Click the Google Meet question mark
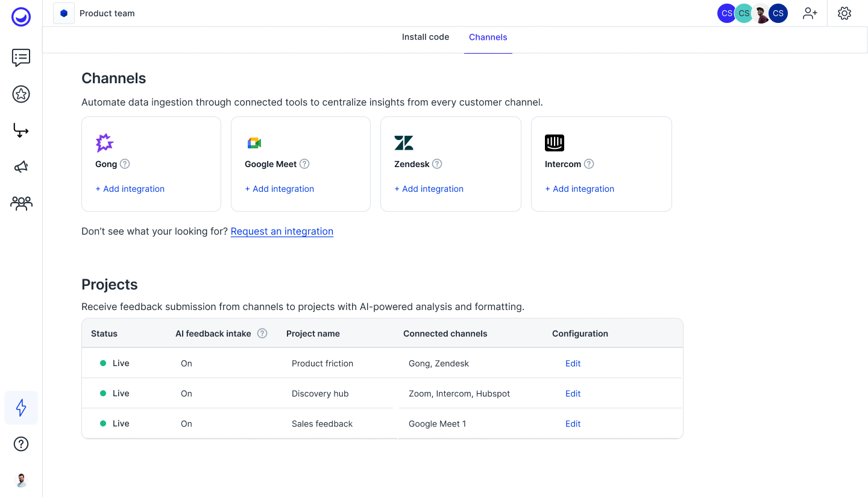Image resolution: width=868 pixels, height=497 pixels. (304, 163)
